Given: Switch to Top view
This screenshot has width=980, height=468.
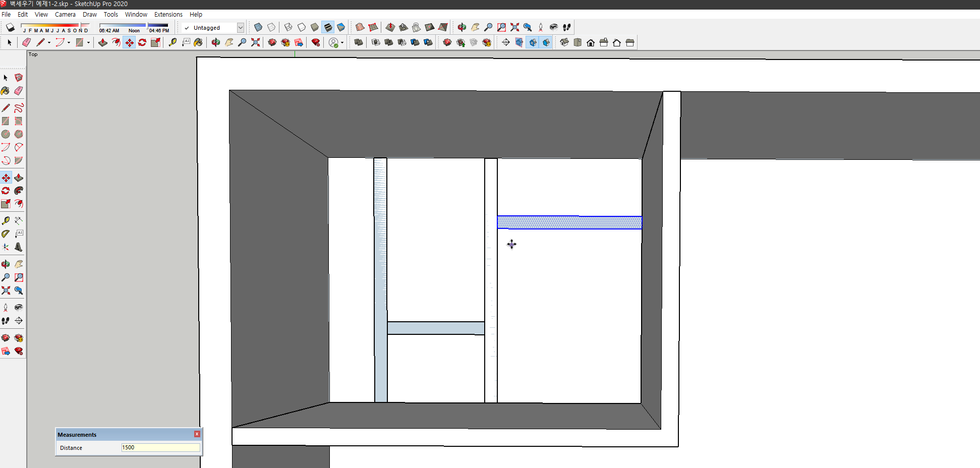Looking at the screenshot, I should (x=578, y=42).
